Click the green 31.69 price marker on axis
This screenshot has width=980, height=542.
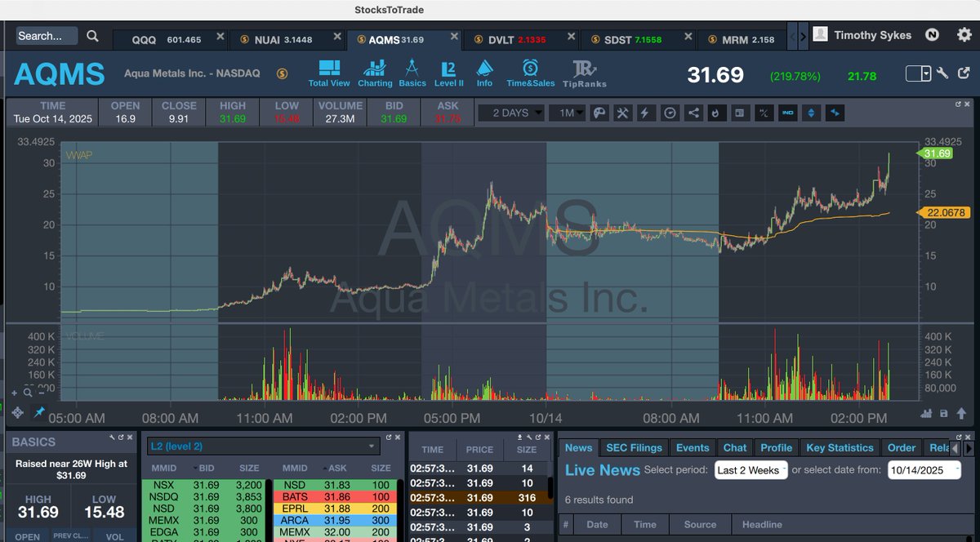936,153
